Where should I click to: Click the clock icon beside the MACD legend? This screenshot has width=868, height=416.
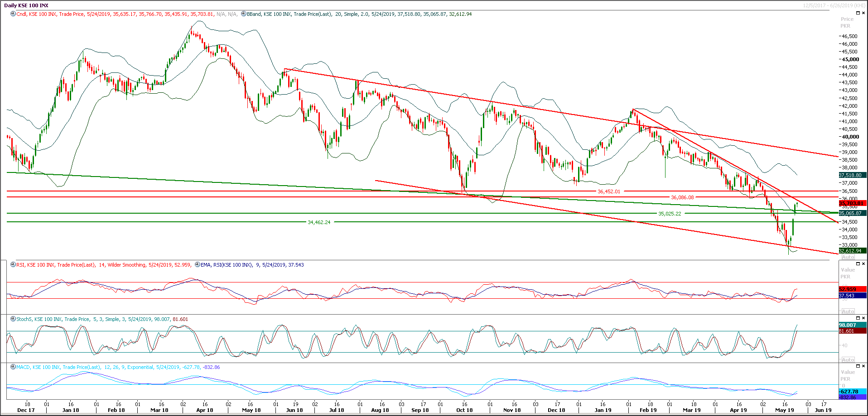point(13,367)
